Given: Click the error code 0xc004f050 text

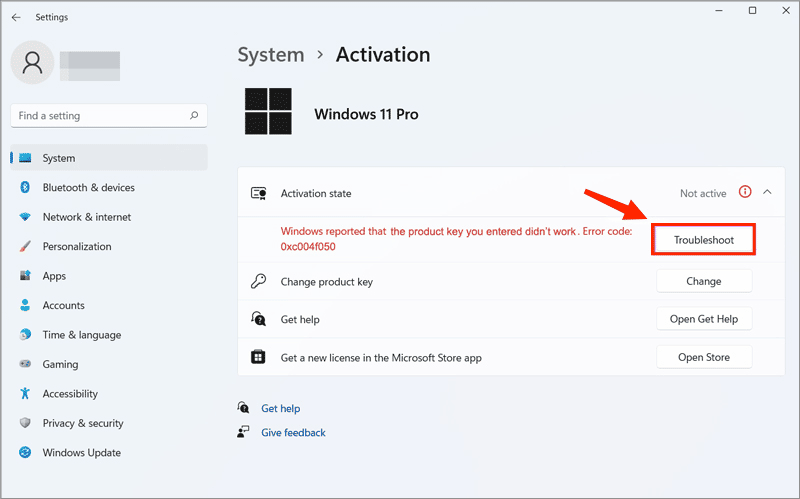Looking at the screenshot, I should (x=308, y=247).
